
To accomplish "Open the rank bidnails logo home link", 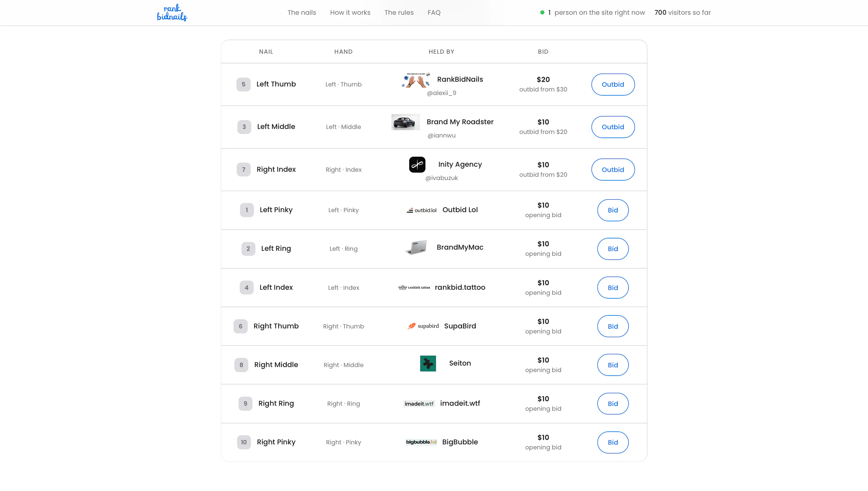I will point(172,12).
